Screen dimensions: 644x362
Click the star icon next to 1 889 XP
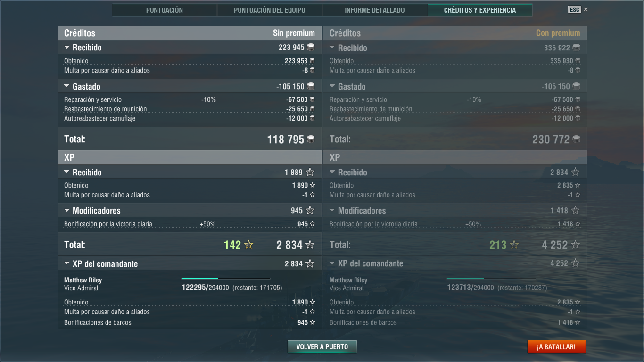[x=310, y=172]
